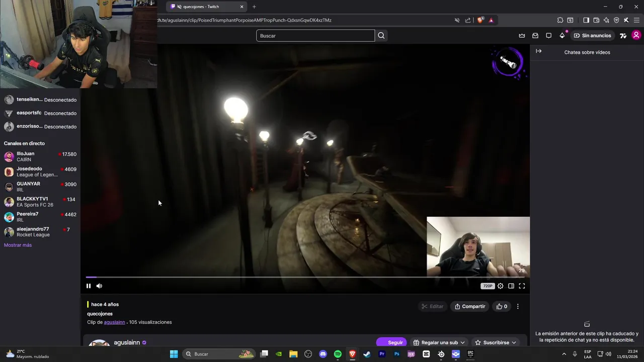Image resolution: width=644 pixels, height=362 pixels.
Task: Open the Prime crown loot icon
Action: [522, 36]
